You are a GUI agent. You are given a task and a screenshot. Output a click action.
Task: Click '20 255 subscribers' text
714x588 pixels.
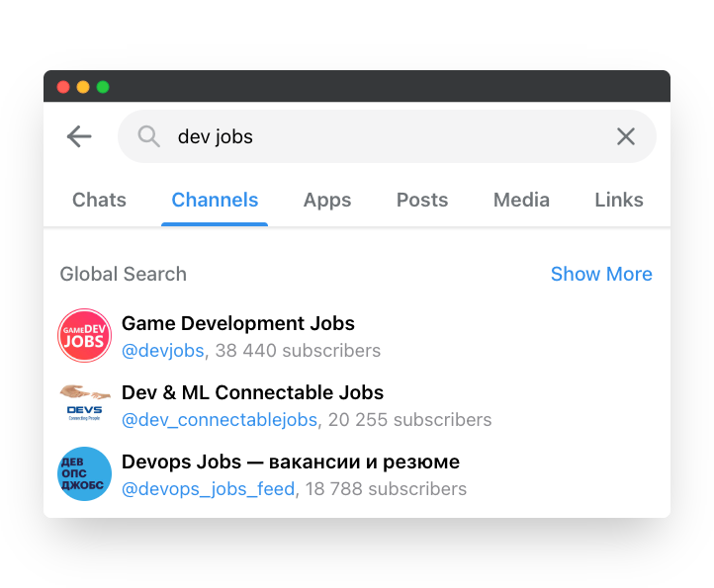(x=409, y=420)
